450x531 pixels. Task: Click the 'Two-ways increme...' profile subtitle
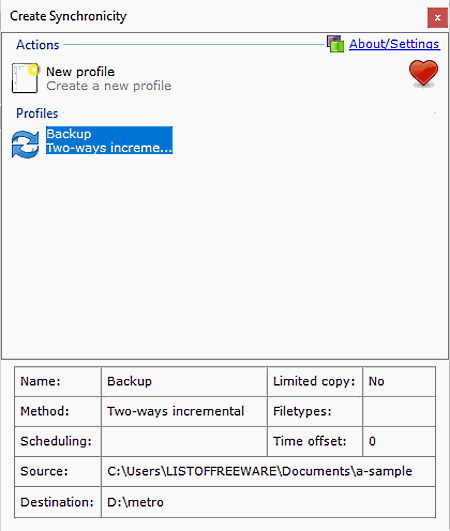109,148
